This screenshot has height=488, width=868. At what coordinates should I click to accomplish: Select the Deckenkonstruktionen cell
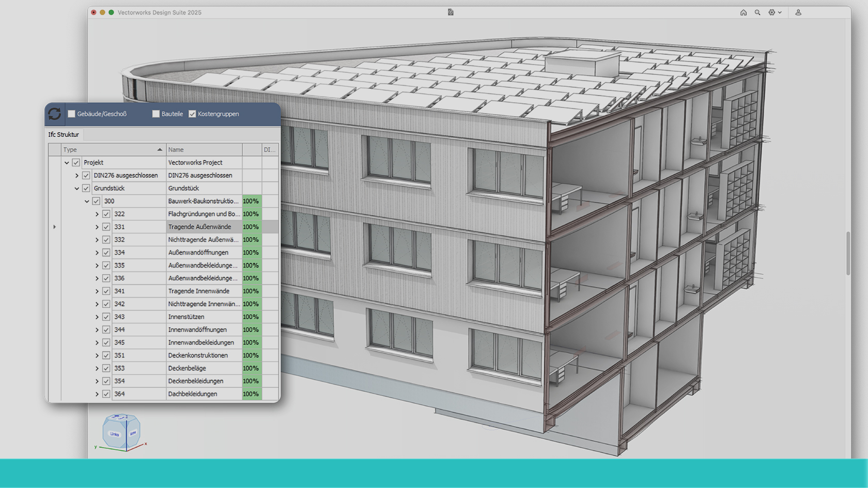pos(204,355)
